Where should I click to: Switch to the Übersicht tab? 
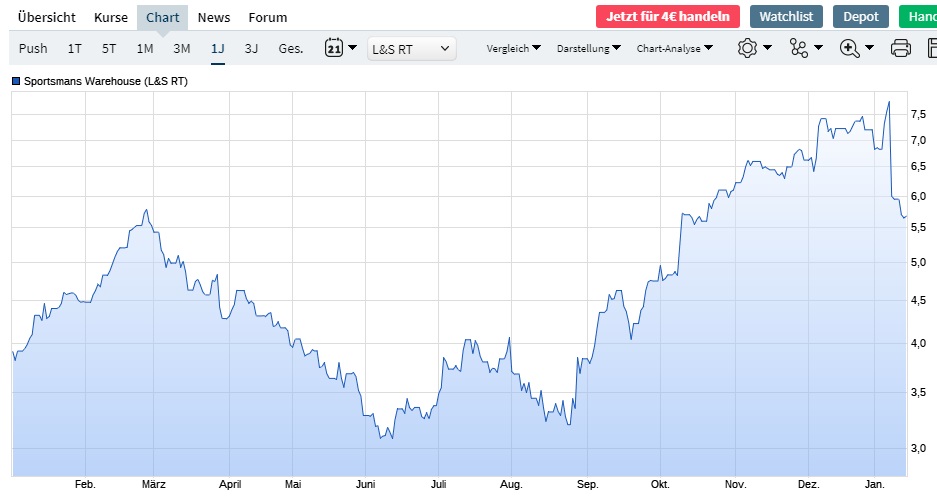pos(48,17)
